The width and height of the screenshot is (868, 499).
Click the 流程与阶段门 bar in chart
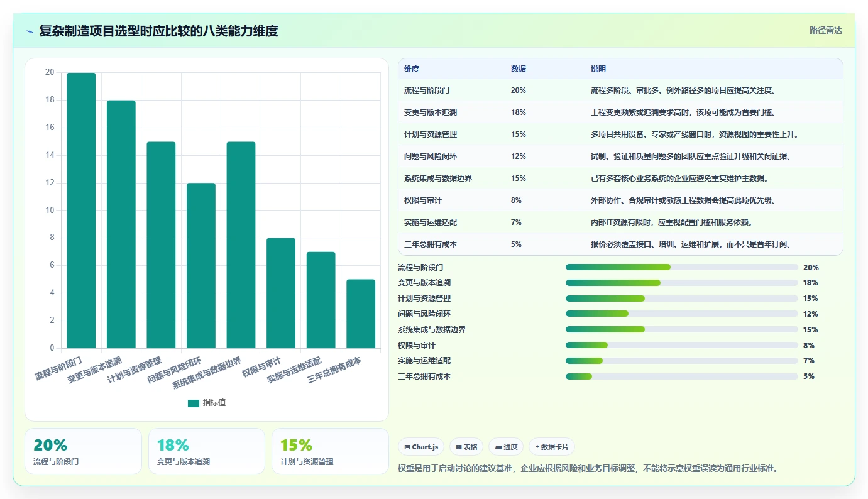tap(81, 211)
